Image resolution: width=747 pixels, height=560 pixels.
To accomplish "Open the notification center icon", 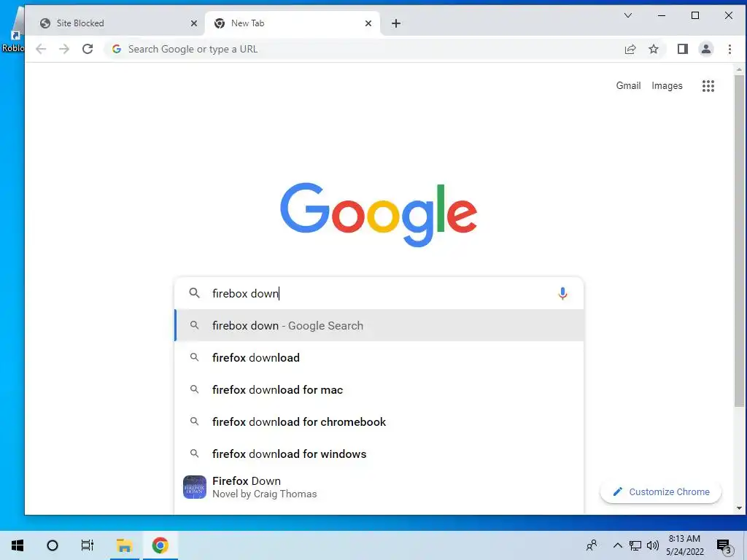I will click(724, 545).
